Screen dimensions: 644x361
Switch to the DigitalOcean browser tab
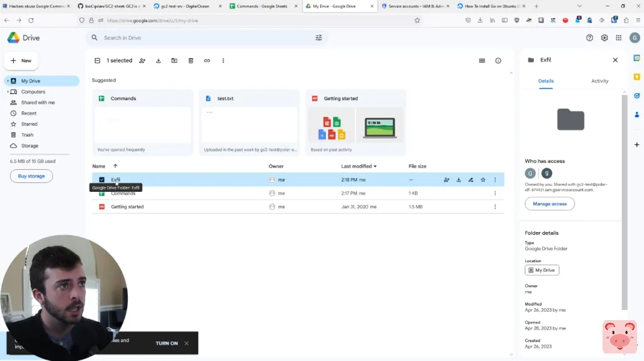coord(187,6)
